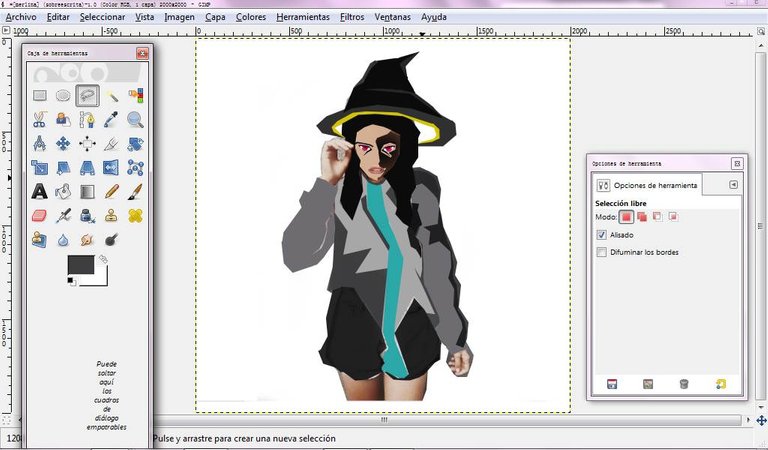Screen dimensions: 768x450
Task: Open the Ayuda menu
Action: [433, 17]
